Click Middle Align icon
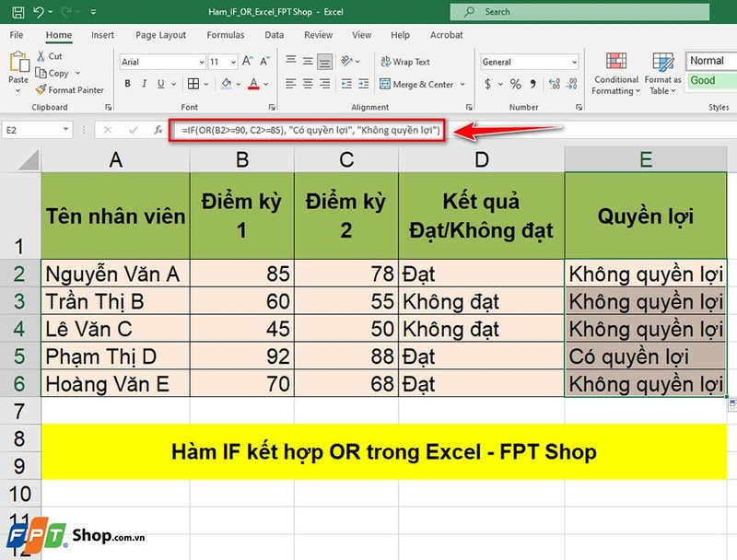 308,61
